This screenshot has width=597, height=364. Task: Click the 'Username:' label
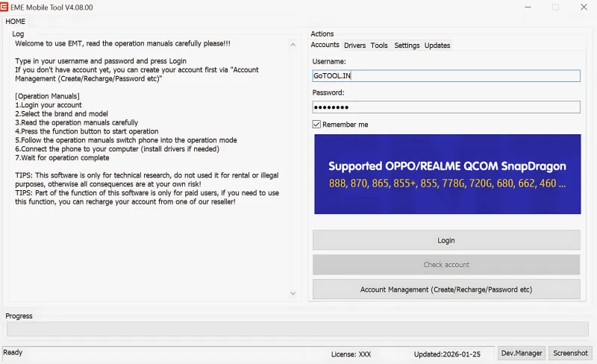click(329, 61)
